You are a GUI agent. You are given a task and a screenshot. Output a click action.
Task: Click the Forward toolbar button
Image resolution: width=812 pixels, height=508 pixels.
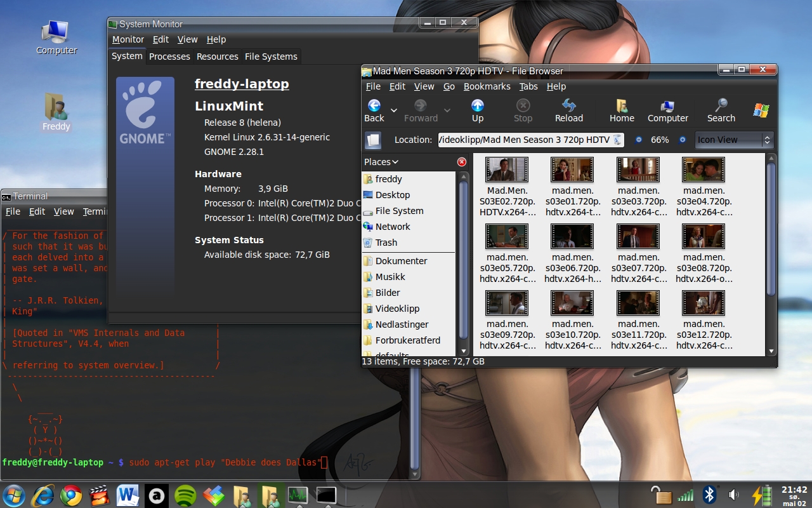point(421,111)
